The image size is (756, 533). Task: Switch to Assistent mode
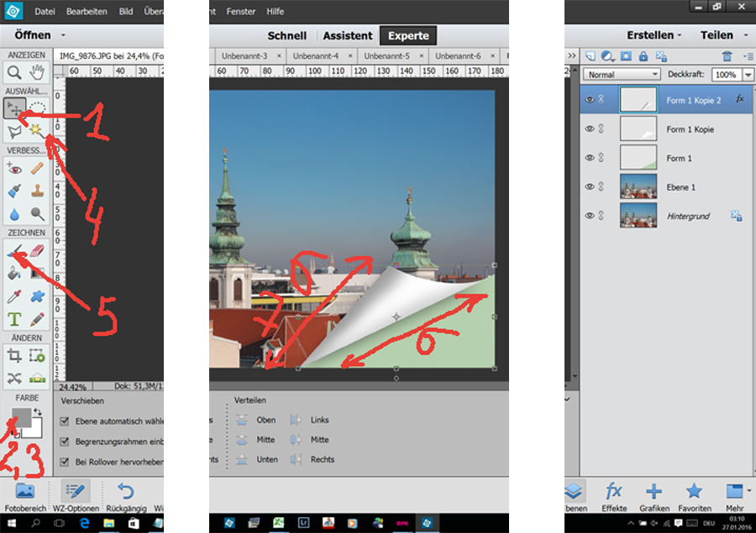click(347, 36)
